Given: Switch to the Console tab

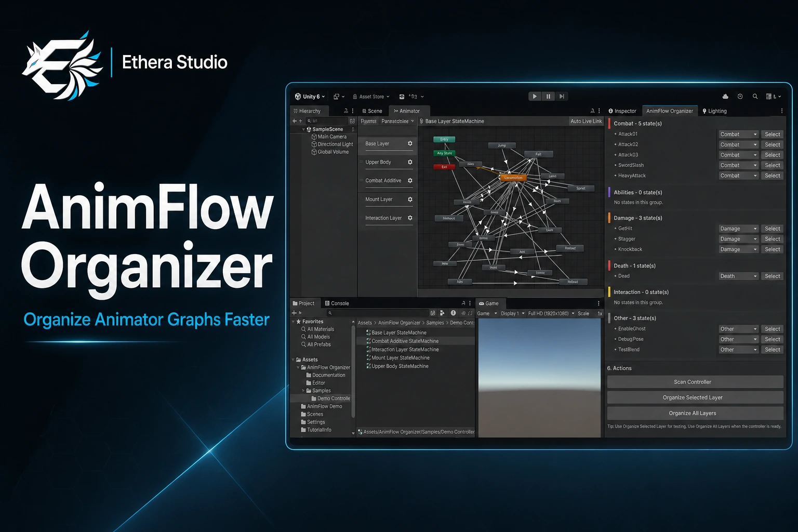Looking at the screenshot, I should tap(337, 303).
